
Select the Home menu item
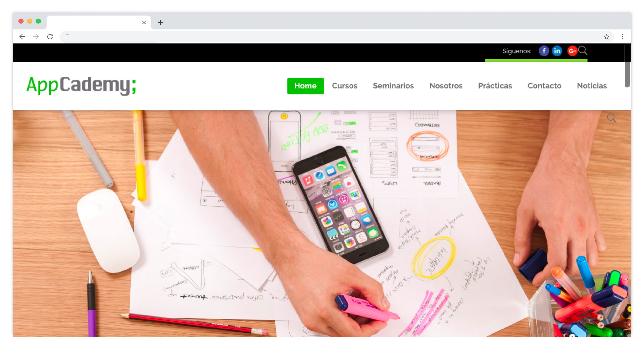(x=305, y=86)
